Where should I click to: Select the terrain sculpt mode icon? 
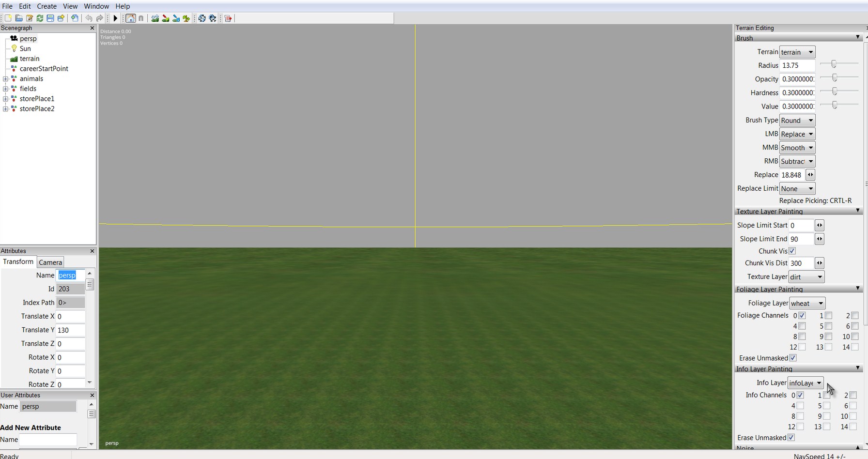click(x=155, y=18)
